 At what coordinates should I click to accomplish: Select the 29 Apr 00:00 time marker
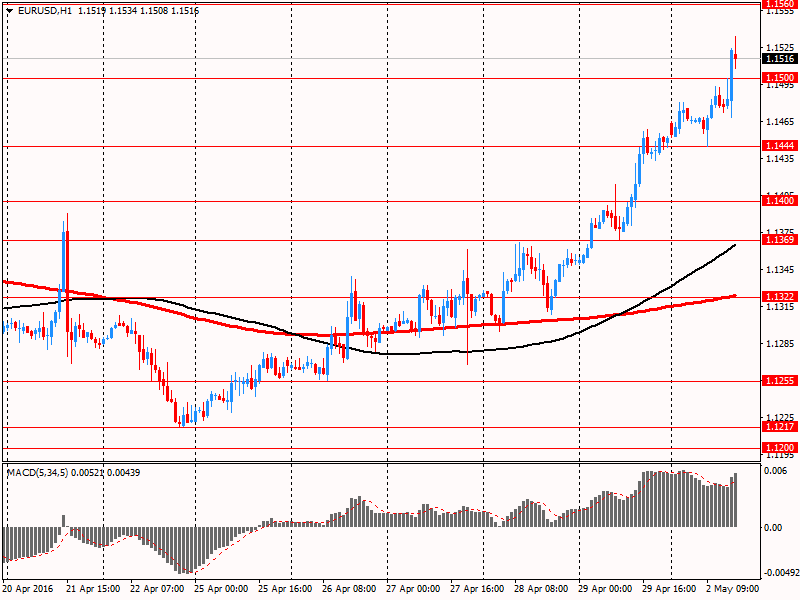tap(607, 590)
